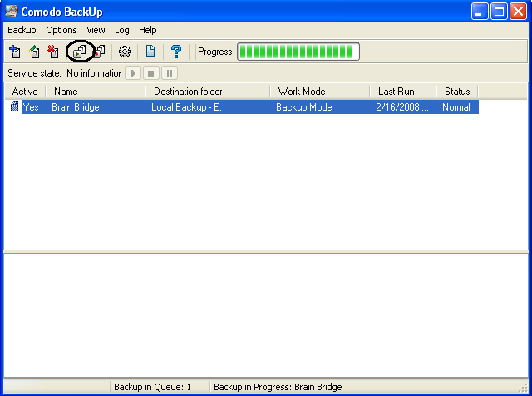Select the Brain Bridge name cell

(76, 107)
